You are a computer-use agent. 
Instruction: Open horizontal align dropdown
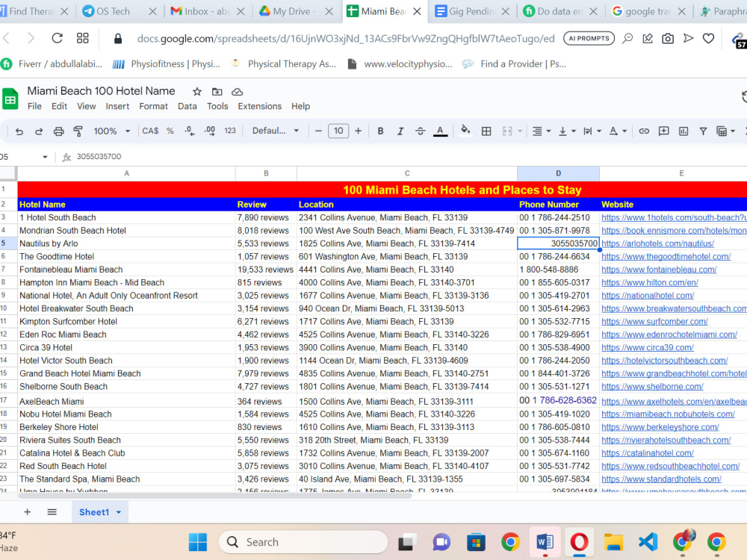tap(541, 131)
